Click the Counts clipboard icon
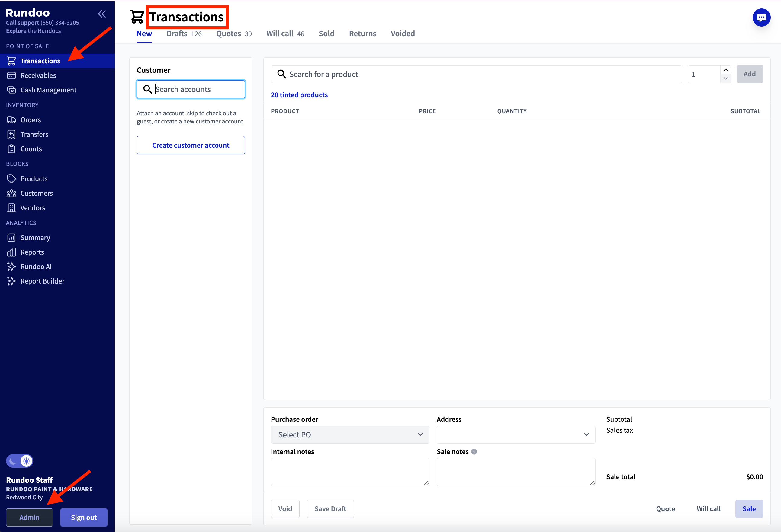This screenshot has width=781, height=532. click(x=11, y=149)
